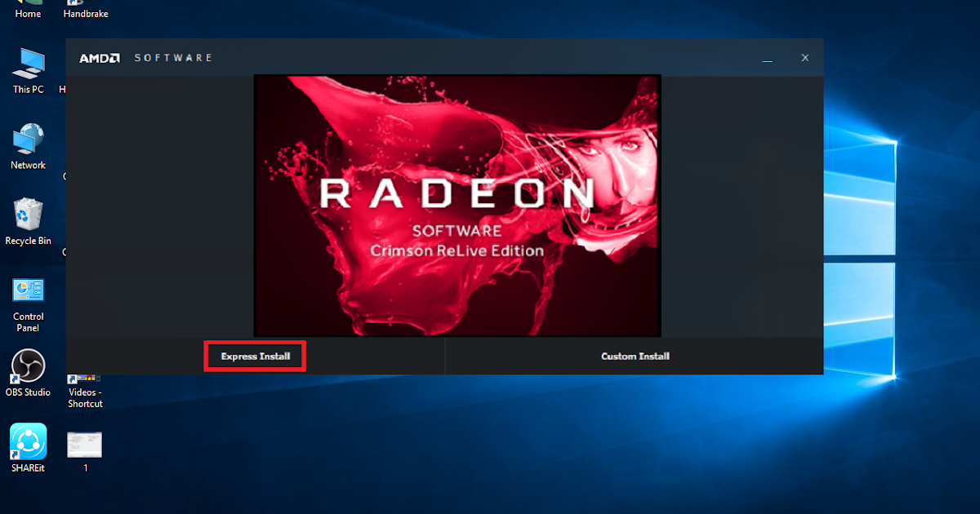Open the Network icon on the desktop
The height and width of the screenshot is (514, 980).
point(27,145)
